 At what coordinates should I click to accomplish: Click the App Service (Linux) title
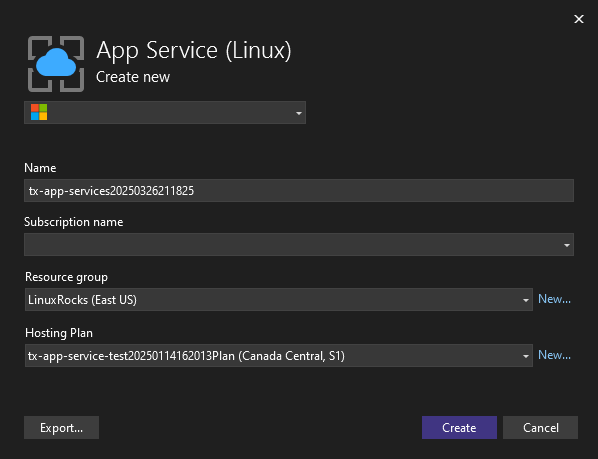click(x=194, y=50)
